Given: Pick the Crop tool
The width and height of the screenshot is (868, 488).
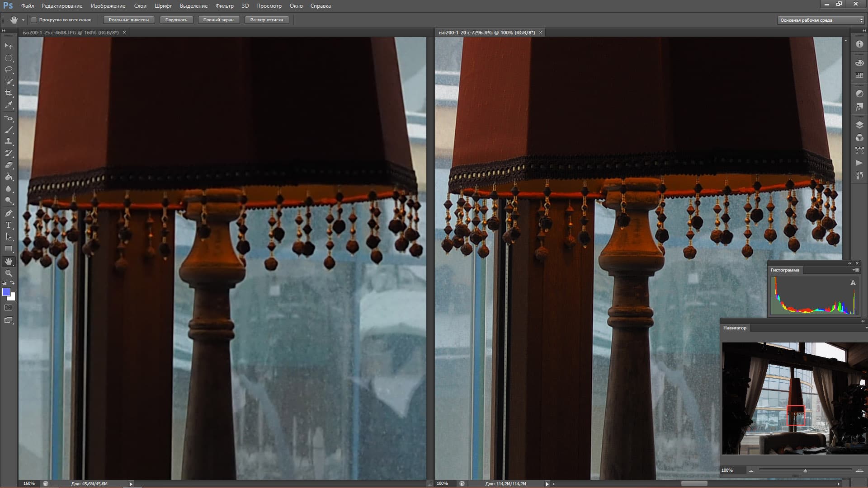Looking at the screenshot, I should point(9,93).
